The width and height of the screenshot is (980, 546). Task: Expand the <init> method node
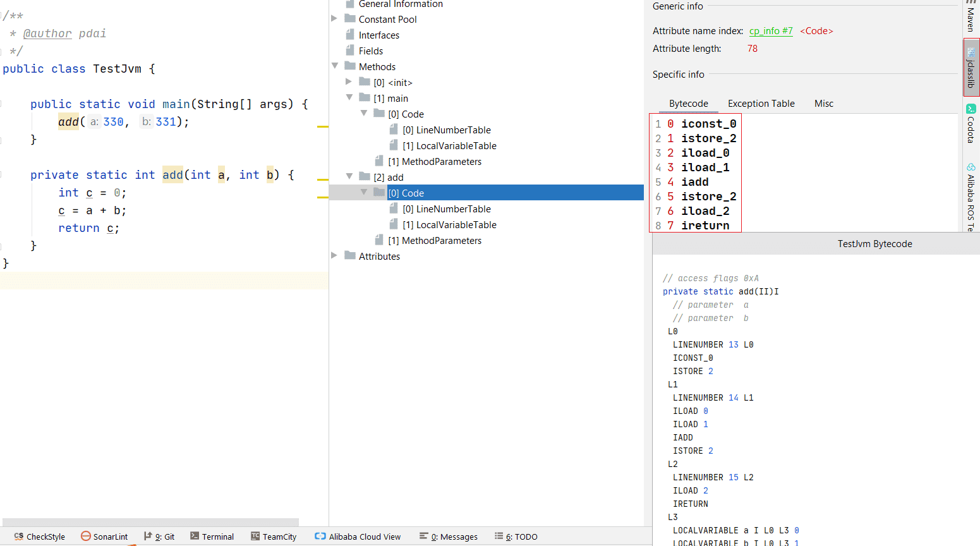349,82
